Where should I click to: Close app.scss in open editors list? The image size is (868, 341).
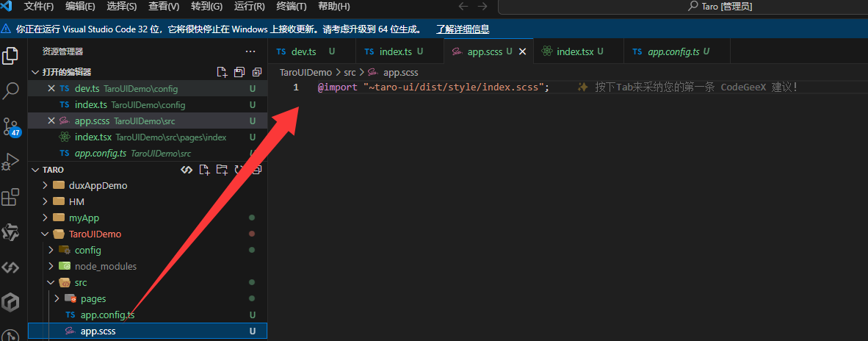51,121
